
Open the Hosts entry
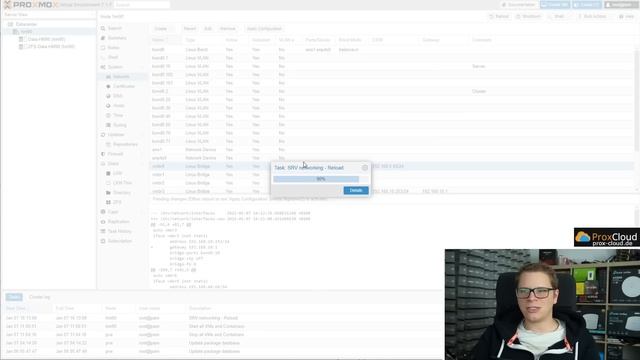pyautogui.click(x=119, y=106)
